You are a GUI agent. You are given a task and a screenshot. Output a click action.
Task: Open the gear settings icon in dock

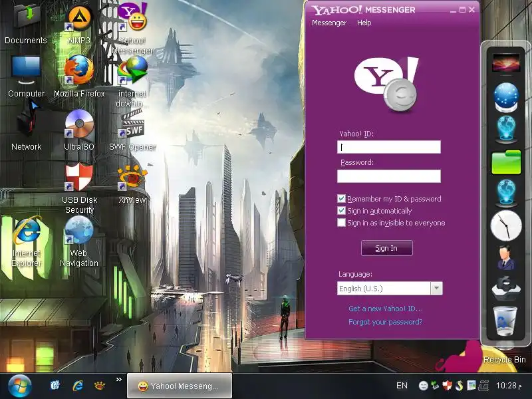[506, 288]
